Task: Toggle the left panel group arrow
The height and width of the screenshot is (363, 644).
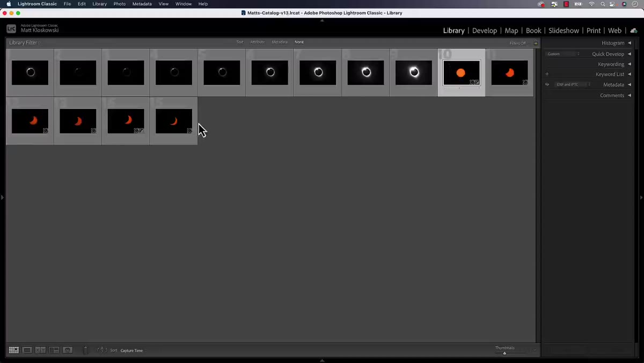Action: pos(2,198)
